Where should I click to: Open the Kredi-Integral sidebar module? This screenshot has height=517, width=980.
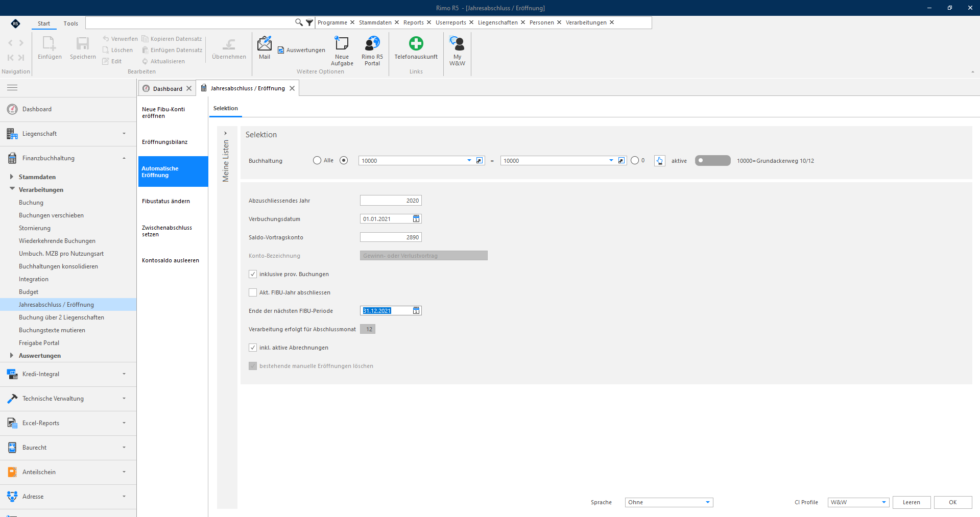pyautogui.click(x=68, y=374)
